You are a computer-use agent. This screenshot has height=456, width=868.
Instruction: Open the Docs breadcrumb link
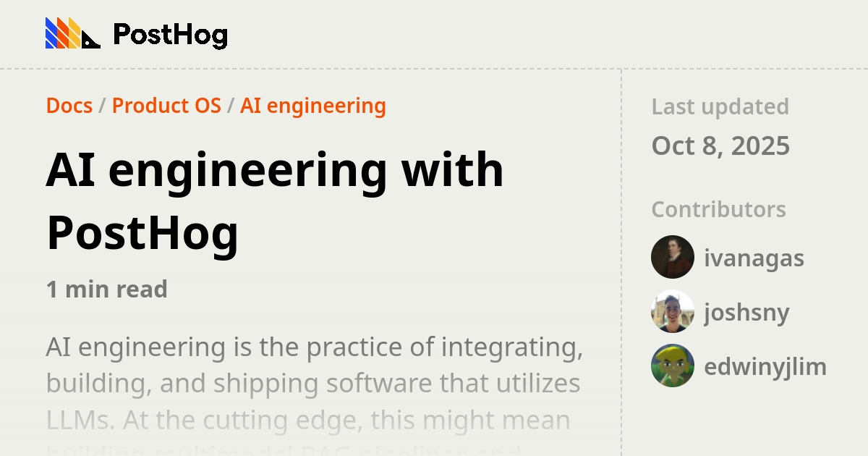69,106
